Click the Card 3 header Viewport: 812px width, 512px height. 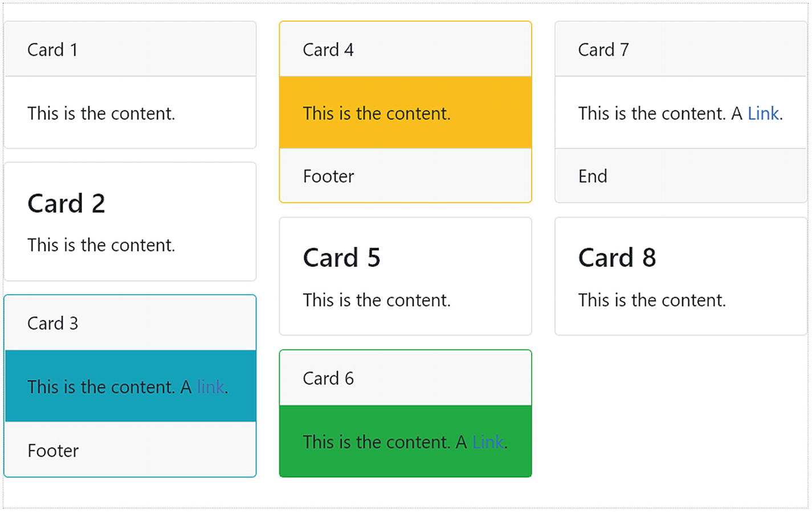[x=52, y=323]
